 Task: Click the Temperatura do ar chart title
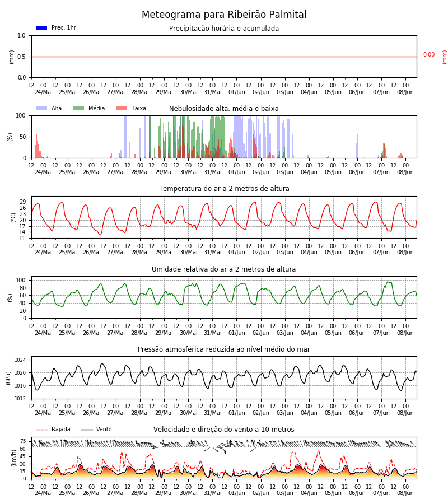point(224,189)
